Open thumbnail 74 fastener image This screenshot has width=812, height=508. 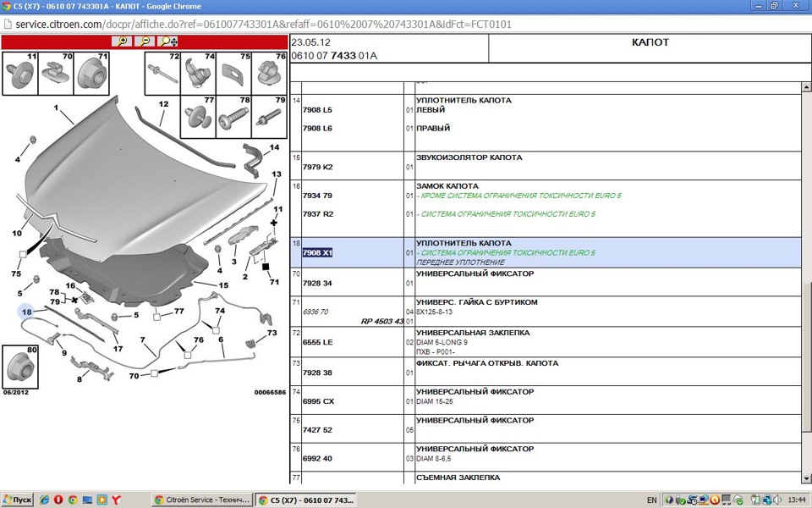tap(198, 73)
